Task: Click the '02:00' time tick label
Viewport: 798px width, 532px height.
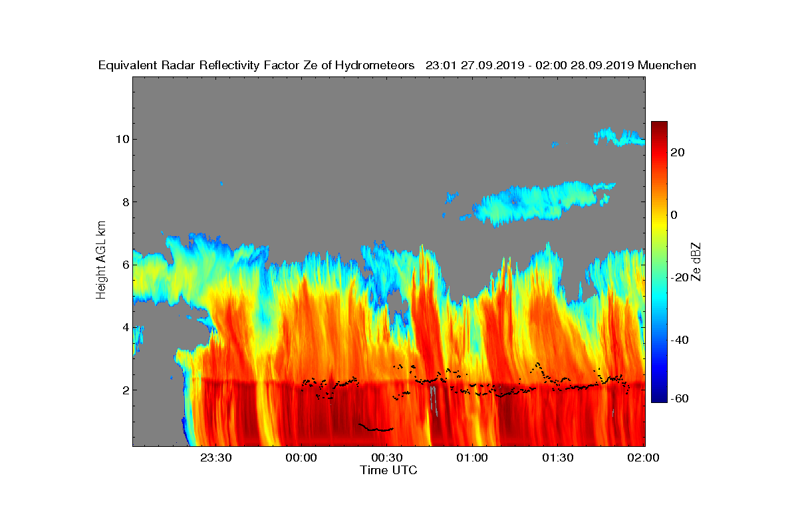Action: click(x=643, y=458)
